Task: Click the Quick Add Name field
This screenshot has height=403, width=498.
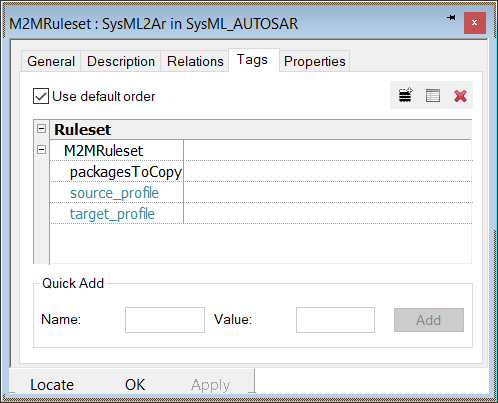Action: point(165,320)
